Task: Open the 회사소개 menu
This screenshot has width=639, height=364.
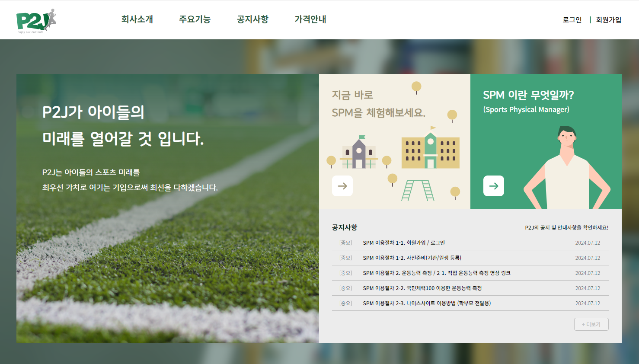Action: [x=137, y=19]
